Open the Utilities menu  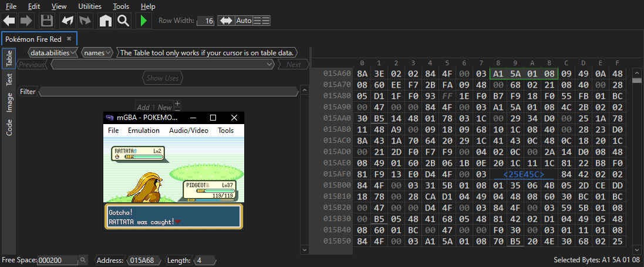[x=90, y=6]
